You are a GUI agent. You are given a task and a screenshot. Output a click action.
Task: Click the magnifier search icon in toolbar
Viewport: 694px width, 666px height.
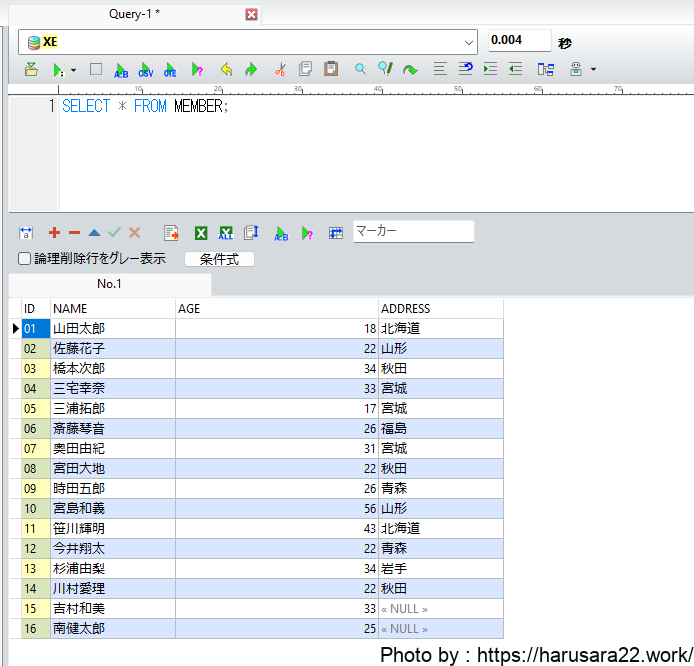pyautogui.click(x=360, y=70)
